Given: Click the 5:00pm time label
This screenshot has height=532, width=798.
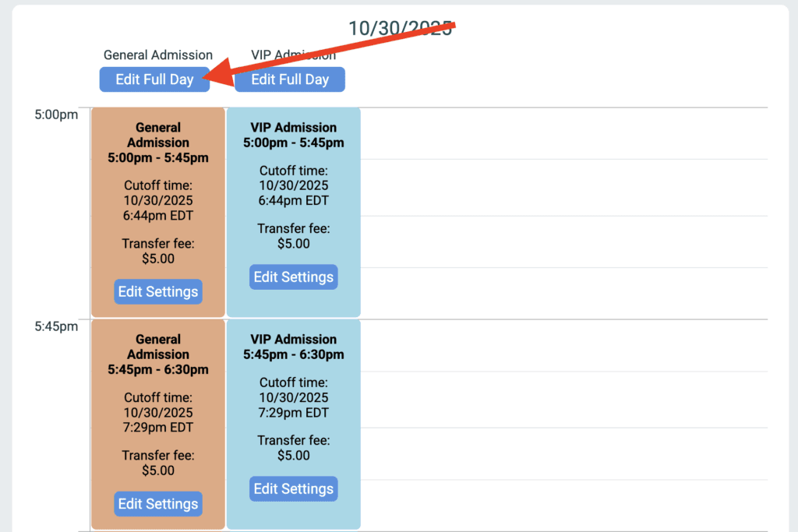Looking at the screenshot, I should click(56, 115).
